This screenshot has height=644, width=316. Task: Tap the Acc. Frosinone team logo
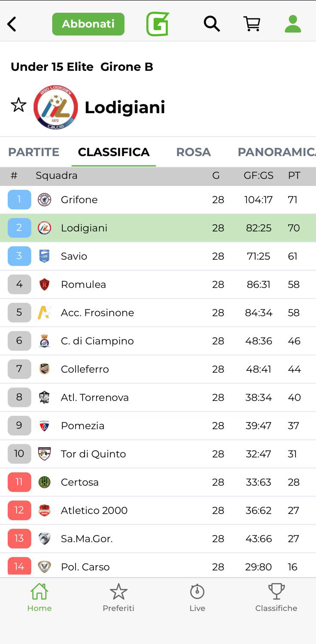coord(44,313)
